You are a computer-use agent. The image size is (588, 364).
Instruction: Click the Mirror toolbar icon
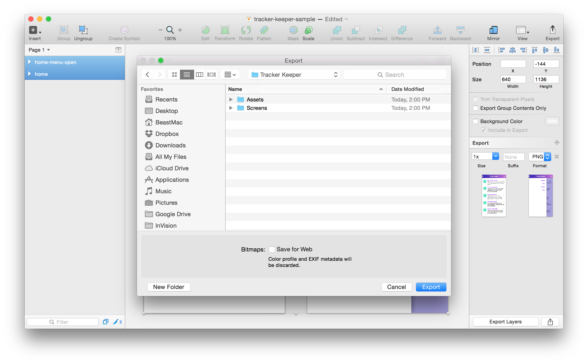[493, 30]
